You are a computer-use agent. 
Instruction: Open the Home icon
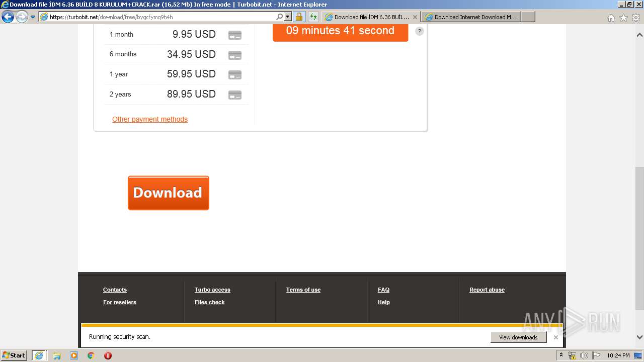611,18
